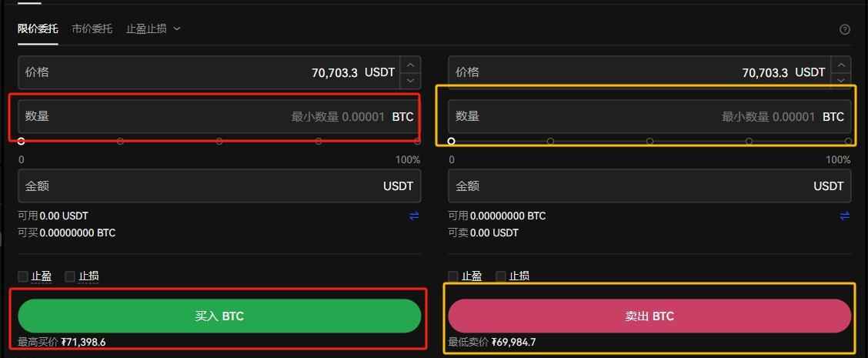Select the 限价委托 tab
The height and width of the screenshot is (358, 868).
click(x=38, y=28)
